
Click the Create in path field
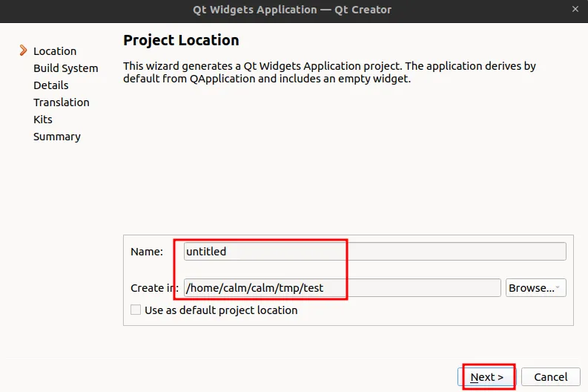coord(342,287)
